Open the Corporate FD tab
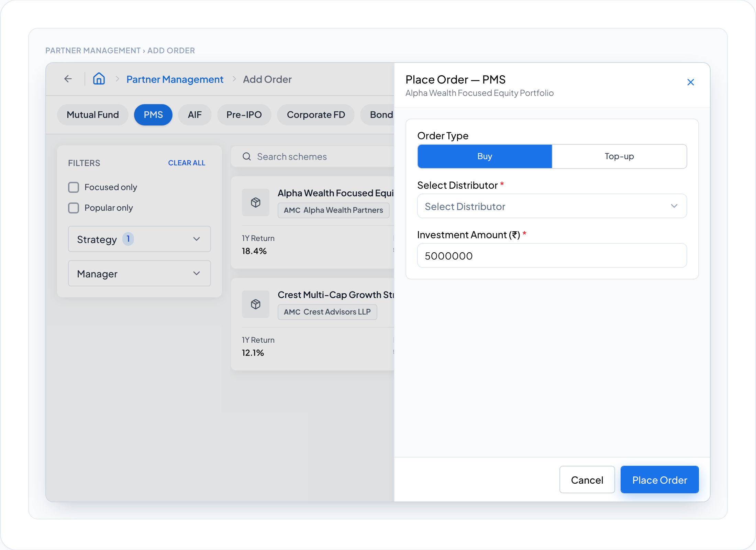756x550 pixels. (316, 115)
